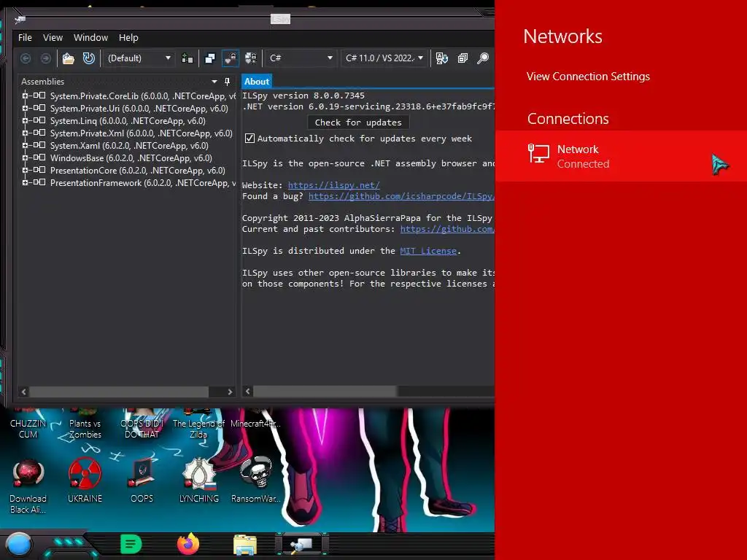747x560 pixels.
Task: Expand the PresentationFramework tree node
Action: (x=25, y=182)
